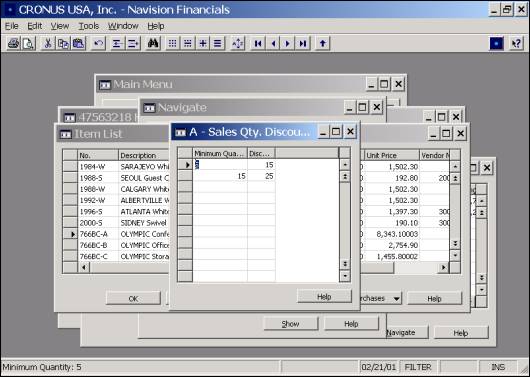
Task: Click the Delete Line toolbar icon
Action: [x=133, y=43]
